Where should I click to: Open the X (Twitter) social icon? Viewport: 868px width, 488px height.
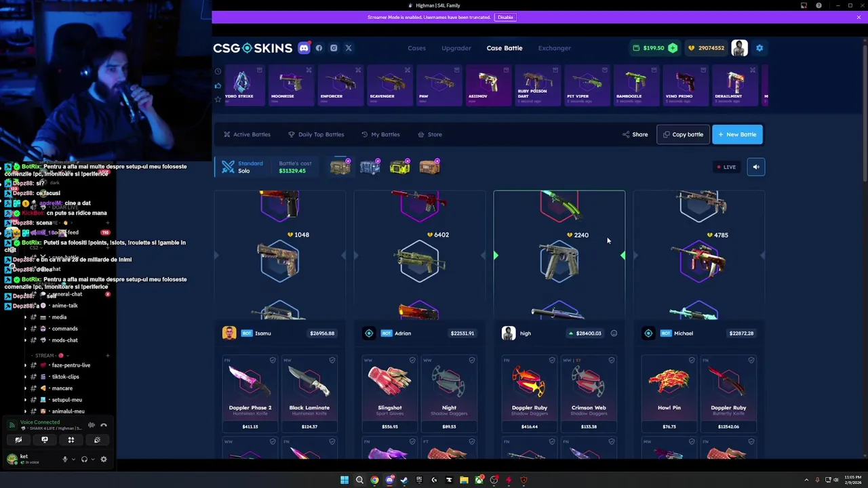coord(349,48)
